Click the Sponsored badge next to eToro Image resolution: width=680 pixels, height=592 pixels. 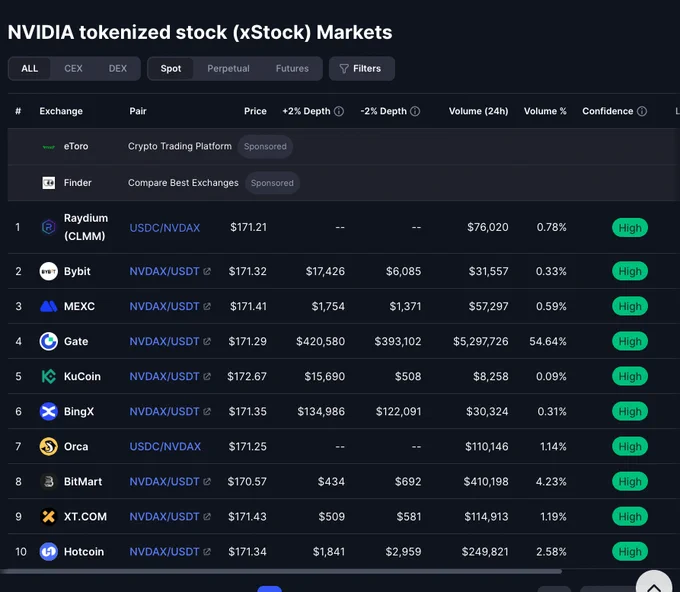(265, 147)
